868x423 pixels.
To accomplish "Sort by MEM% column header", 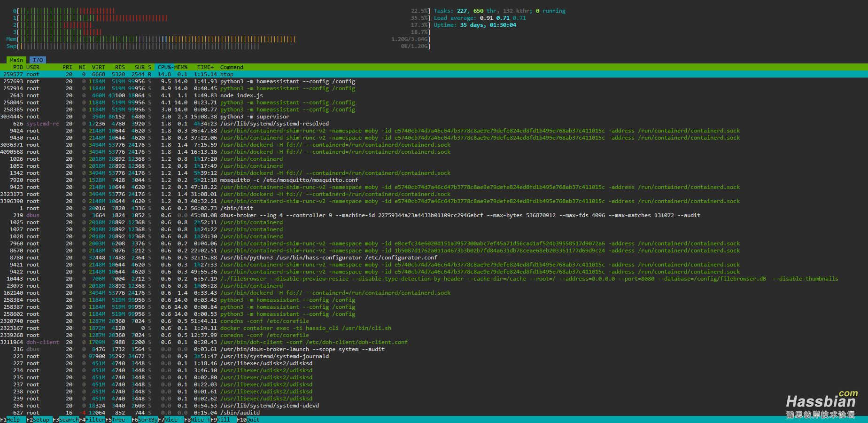I will coord(181,67).
